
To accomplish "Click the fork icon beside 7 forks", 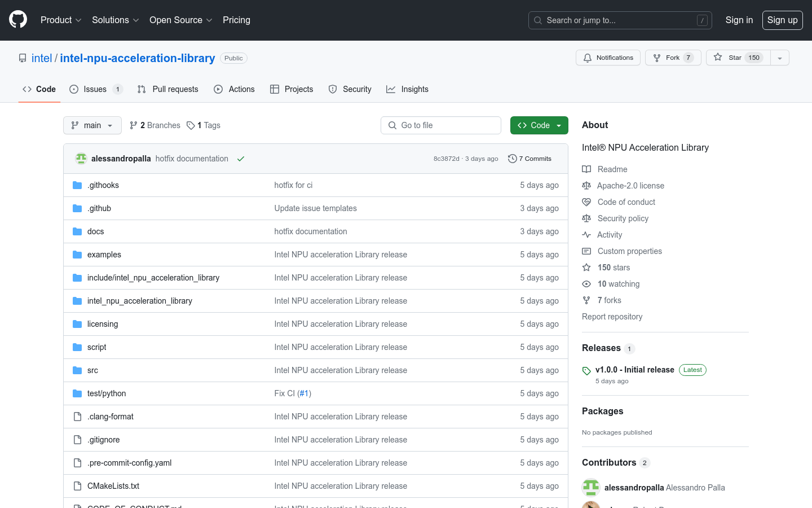I will (x=586, y=300).
